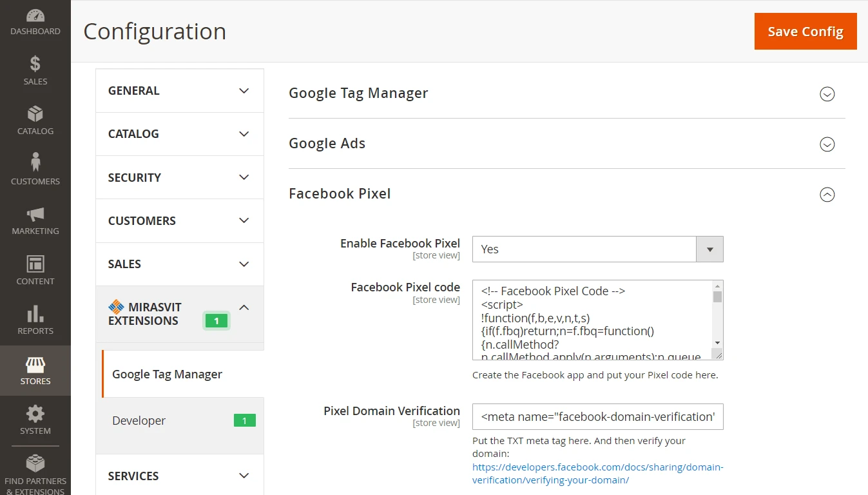Go to Sales dollar icon in sidebar
Viewport: 868px width, 495px height.
tap(35, 64)
